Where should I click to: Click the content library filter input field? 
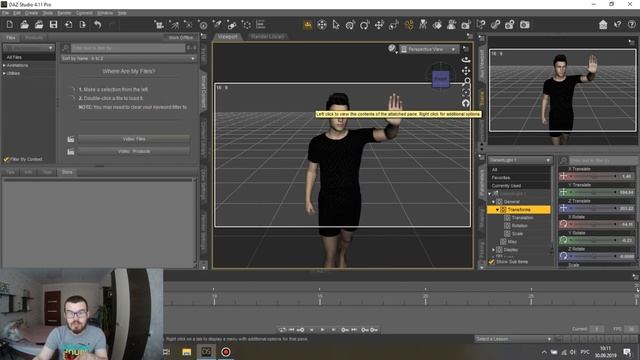[x=128, y=48]
